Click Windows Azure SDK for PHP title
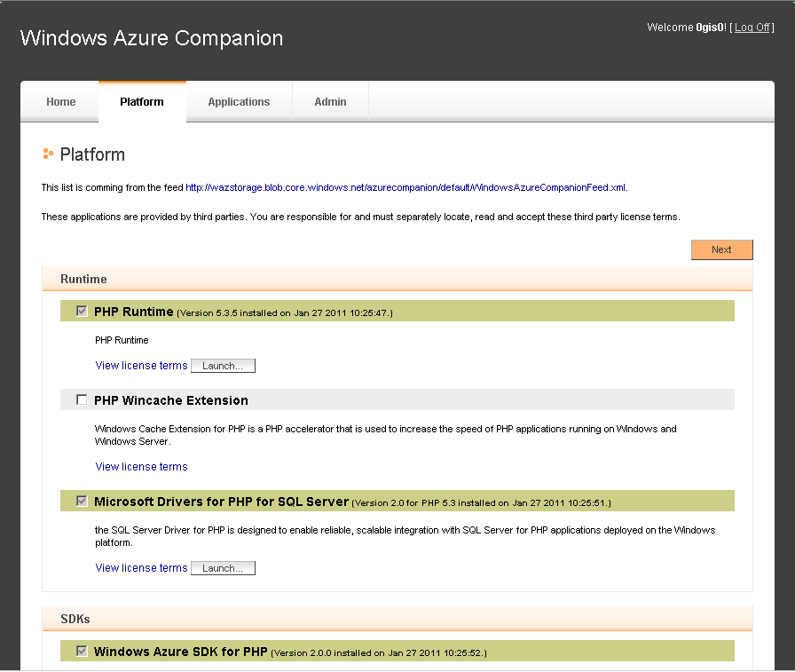795x672 pixels. click(x=180, y=652)
